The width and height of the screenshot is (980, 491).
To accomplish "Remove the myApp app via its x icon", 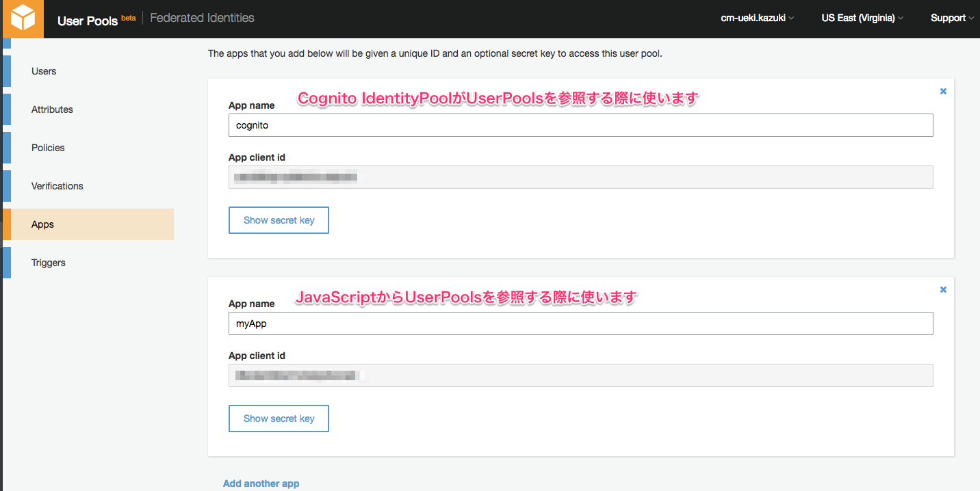I will 943,289.
